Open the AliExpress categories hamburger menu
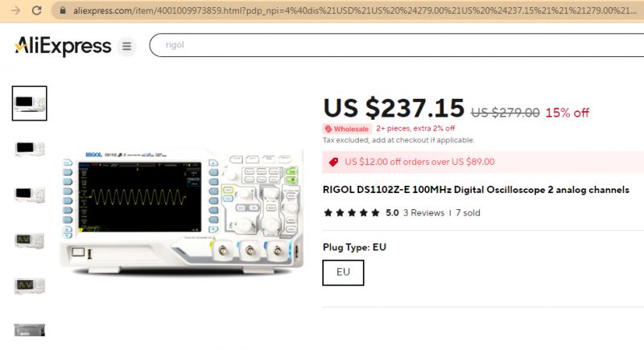 point(126,46)
